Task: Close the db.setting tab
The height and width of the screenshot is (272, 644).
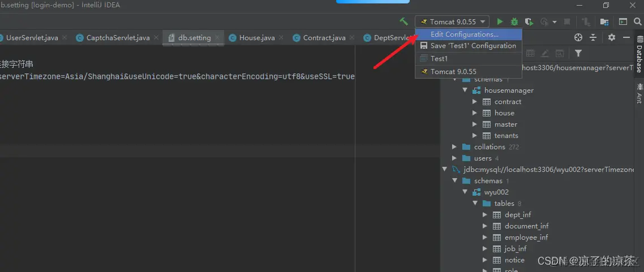Action: [x=218, y=38]
